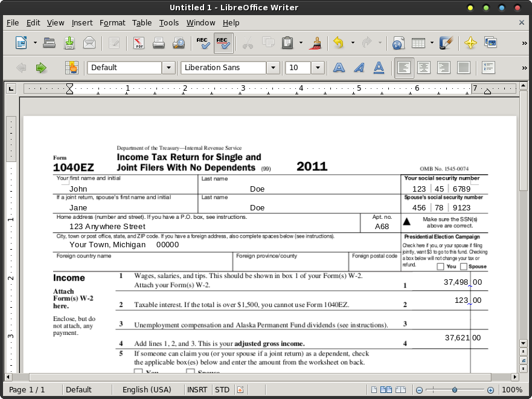This screenshot has height=399, width=532.
Task: Click the Edit File icon
Action: pyautogui.click(x=114, y=43)
